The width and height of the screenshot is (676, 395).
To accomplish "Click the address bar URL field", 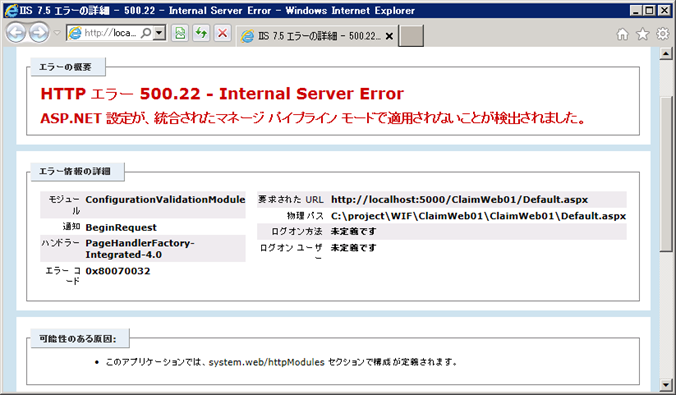I will (110, 33).
